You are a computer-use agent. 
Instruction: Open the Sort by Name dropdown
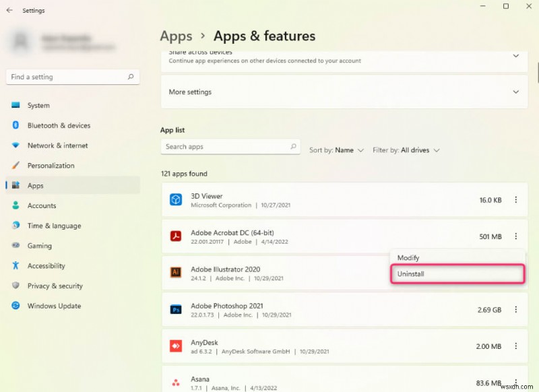pos(336,150)
